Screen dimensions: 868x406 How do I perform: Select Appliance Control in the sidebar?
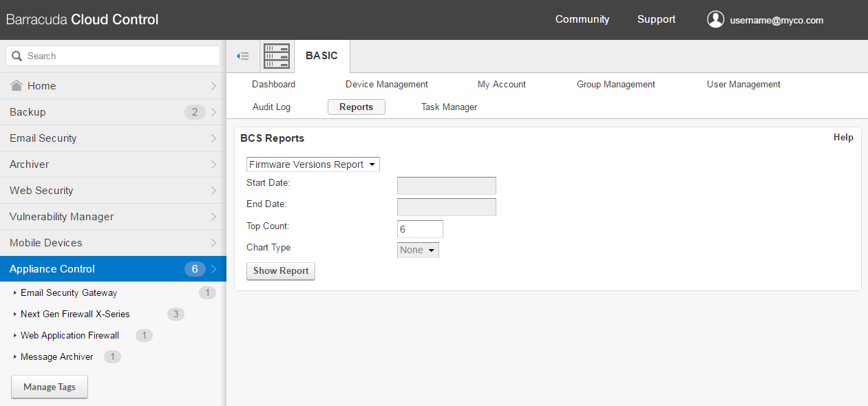tap(113, 269)
